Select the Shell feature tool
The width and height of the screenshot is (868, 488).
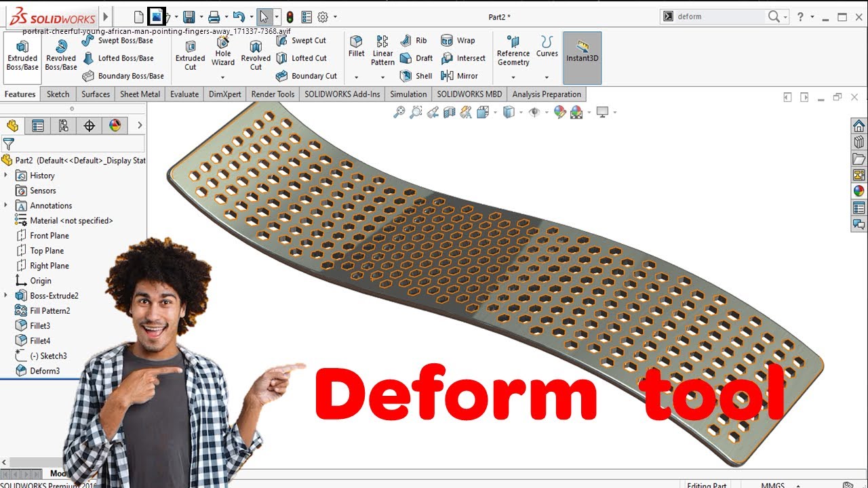coord(416,76)
